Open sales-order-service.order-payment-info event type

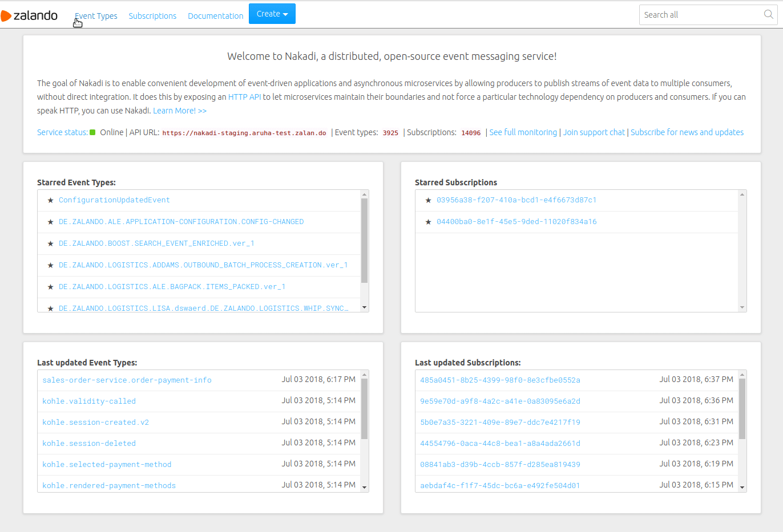[x=127, y=380]
